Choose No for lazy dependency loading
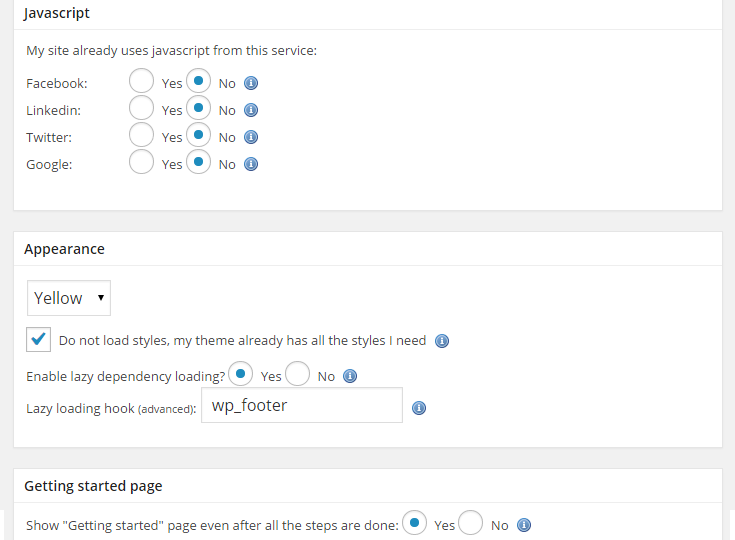This screenshot has height=540, width=735. click(298, 374)
